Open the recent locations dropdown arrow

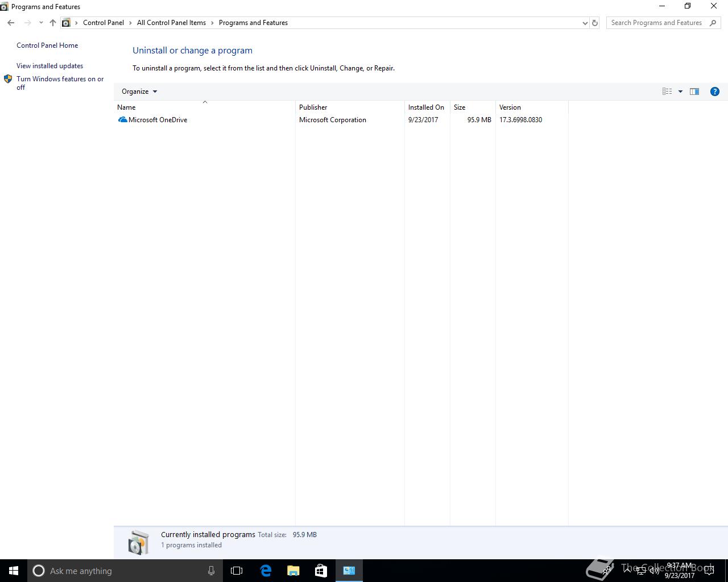pos(40,23)
